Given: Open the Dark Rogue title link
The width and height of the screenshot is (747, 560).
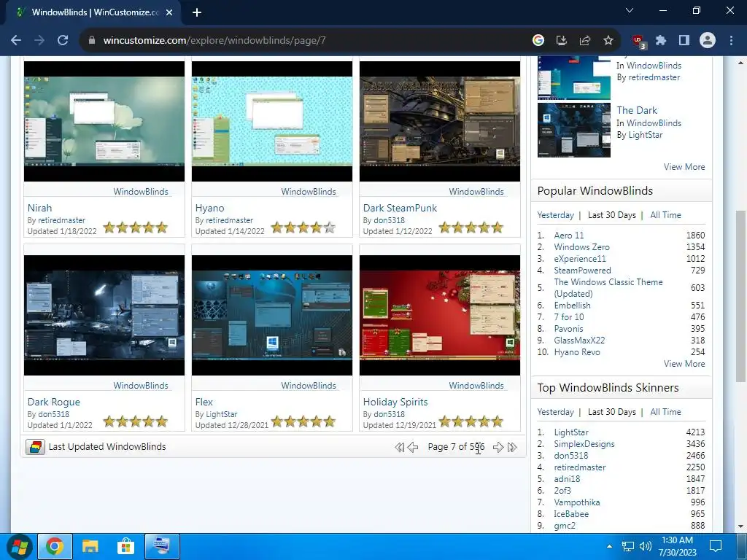Looking at the screenshot, I should 54,402.
